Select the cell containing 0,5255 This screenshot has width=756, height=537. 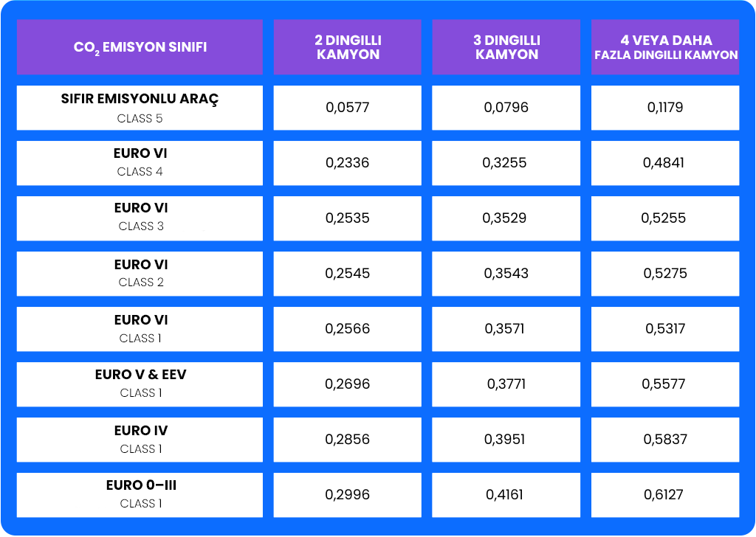click(x=665, y=218)
